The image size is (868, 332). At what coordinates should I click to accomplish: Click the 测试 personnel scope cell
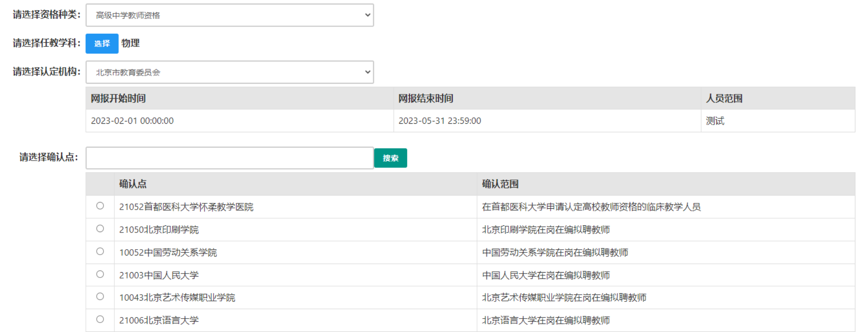[x=715, y=121]
